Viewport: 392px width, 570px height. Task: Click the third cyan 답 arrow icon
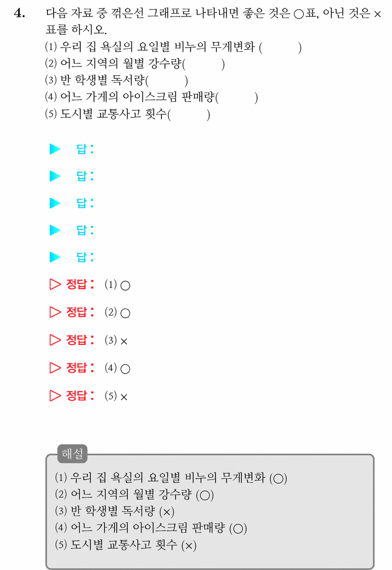(55, 203)
